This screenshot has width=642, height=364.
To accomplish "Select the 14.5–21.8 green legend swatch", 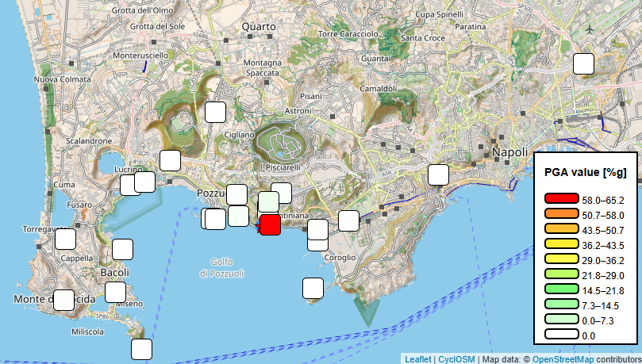I will point(562,289).
